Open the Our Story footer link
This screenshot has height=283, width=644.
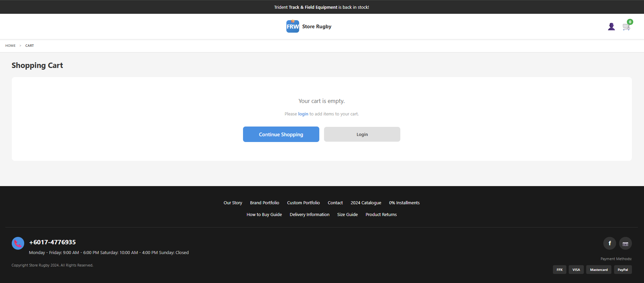[233, 203]
